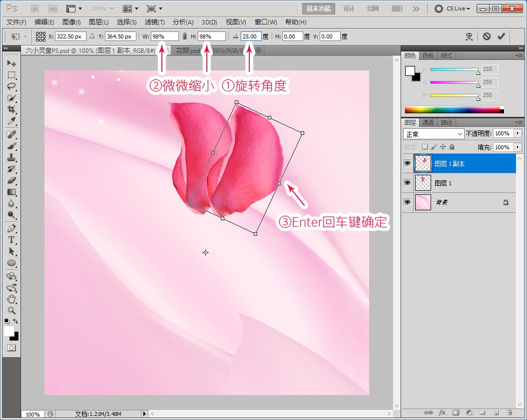527x420 pixels.
Task: Toggle lock transparent pixels
Action: tap(425, 147)
